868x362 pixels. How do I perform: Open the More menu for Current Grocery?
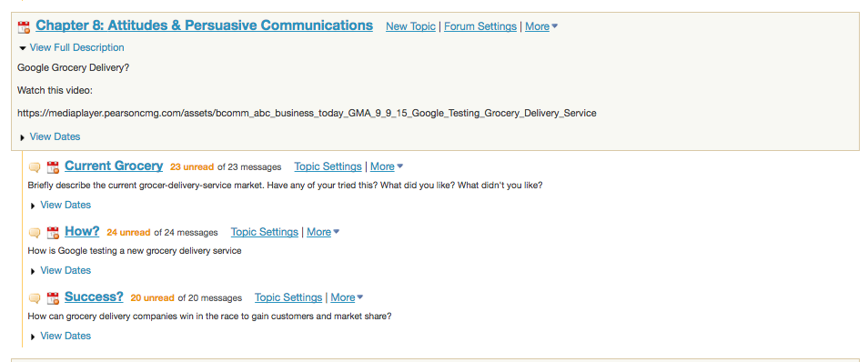387,166
